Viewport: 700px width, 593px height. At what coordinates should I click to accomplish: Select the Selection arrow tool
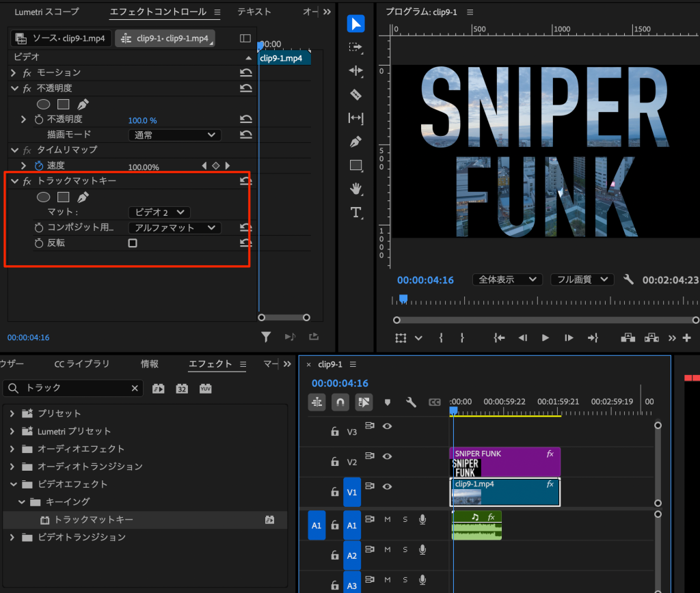(x=356, y=24)
